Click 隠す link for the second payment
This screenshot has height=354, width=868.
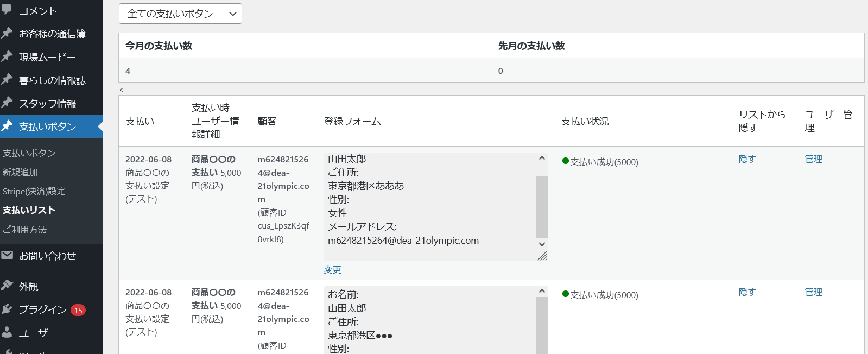point(747,292)
